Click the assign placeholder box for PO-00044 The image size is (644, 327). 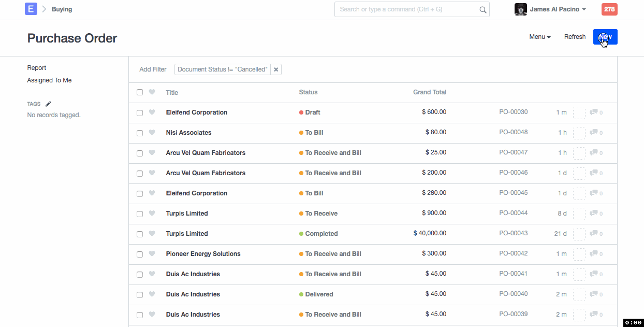(579, 214)
